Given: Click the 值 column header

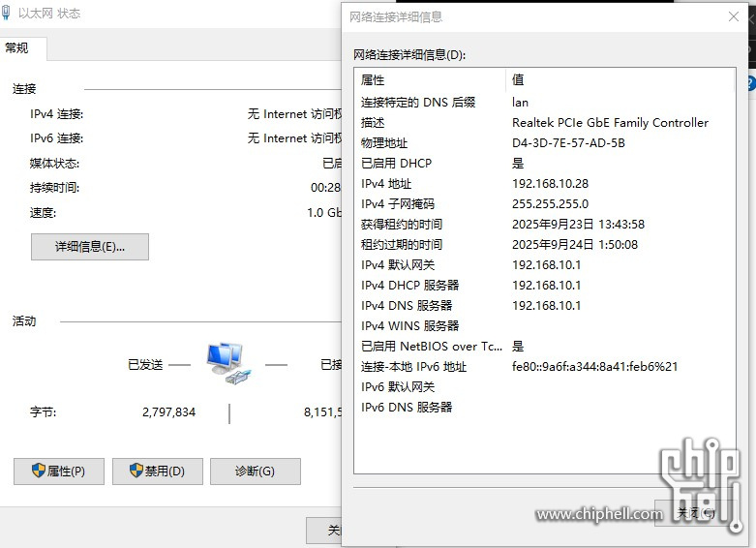Looking at the screenshot, I should click(x=620, y=79).
